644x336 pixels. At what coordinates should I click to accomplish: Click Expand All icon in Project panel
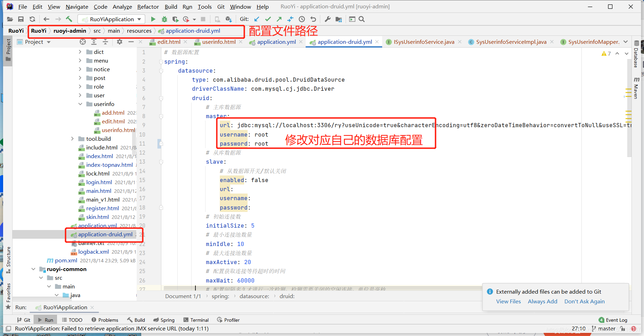[x=94, y=42]
